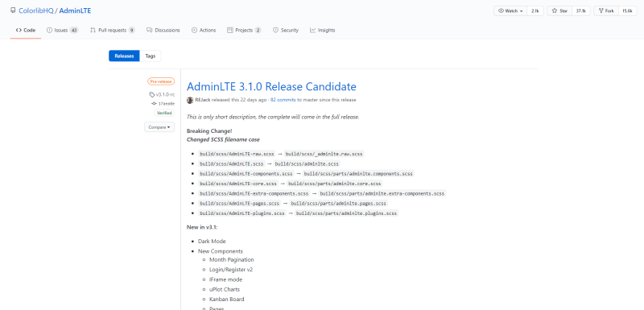Open the ColorlibHQ owner link
The width and height of the screenshot is (644, 310).
tap(36, 10)
